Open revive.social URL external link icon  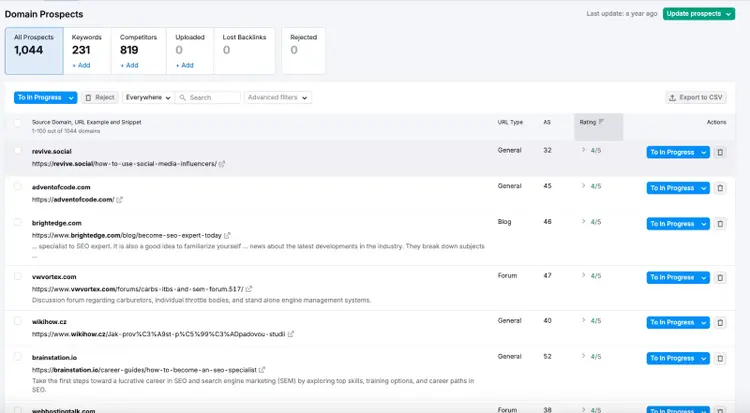pyautogui.click(x=222, y=164)
